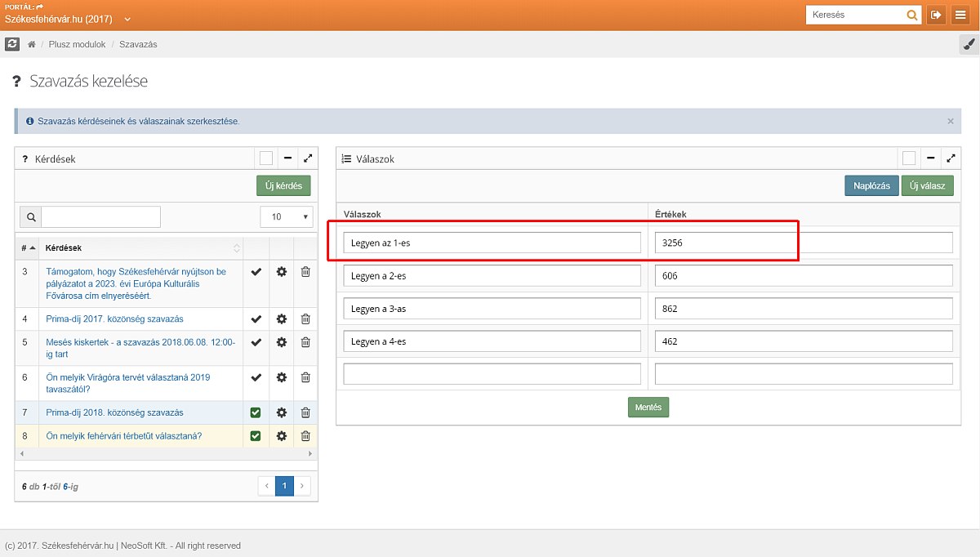The height and width of the screenshot is (557, 980).
Task: Open the rows-per-page dropdown showing 10
Action: click(x=286, y=216)
